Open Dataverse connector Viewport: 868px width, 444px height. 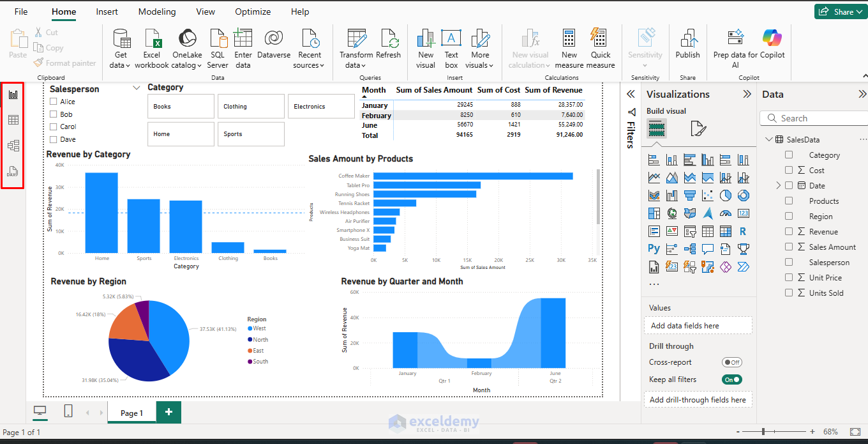tap(274, 45)
